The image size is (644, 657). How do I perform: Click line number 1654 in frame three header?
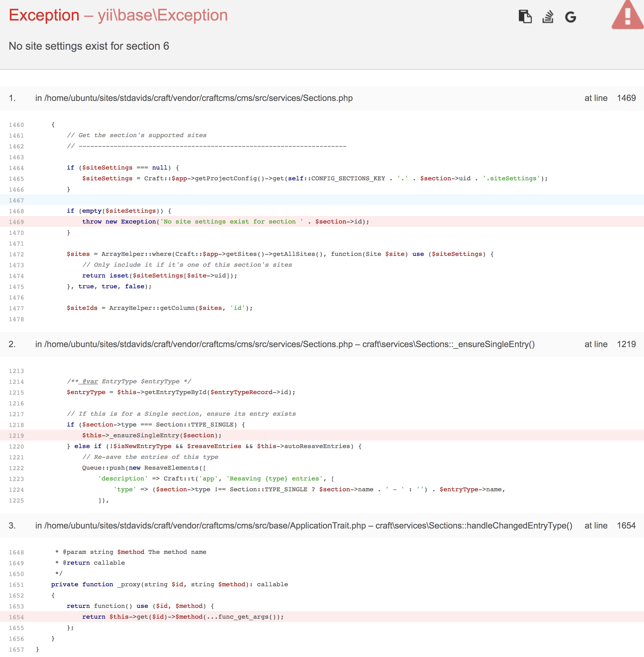(626, 526)
